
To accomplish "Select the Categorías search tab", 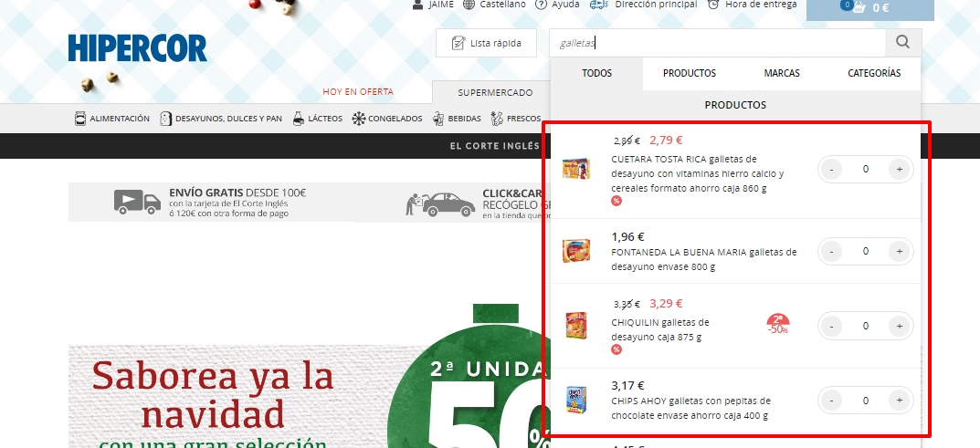I will pos(873,73).
